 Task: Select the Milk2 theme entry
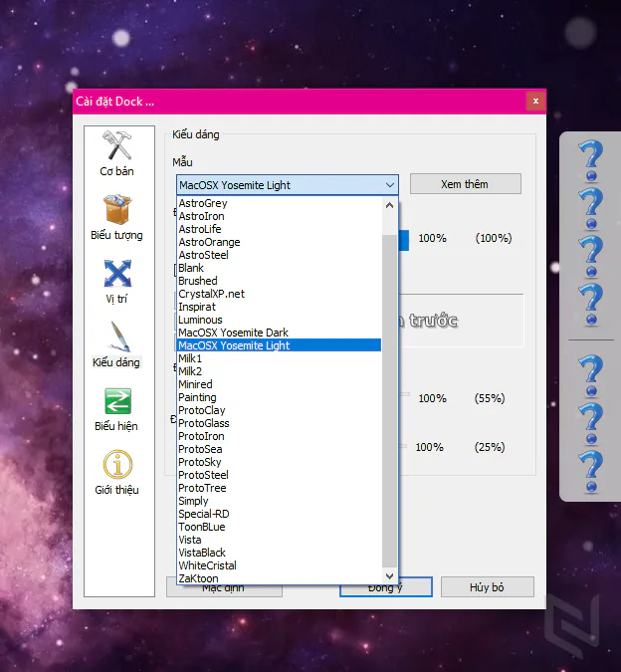279,371
